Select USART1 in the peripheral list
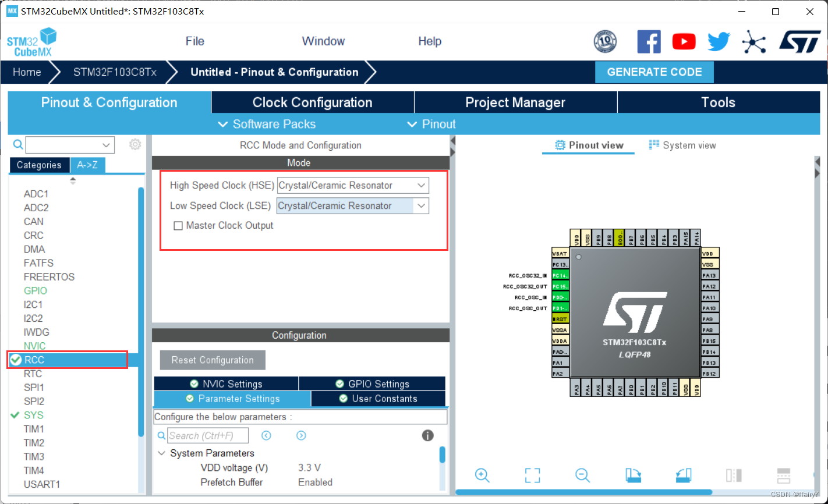The height and width of the screenshot is (504, 828). tap(42, 484)
